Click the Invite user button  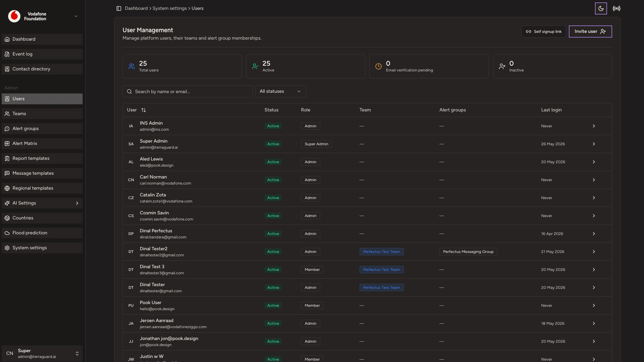590,31
